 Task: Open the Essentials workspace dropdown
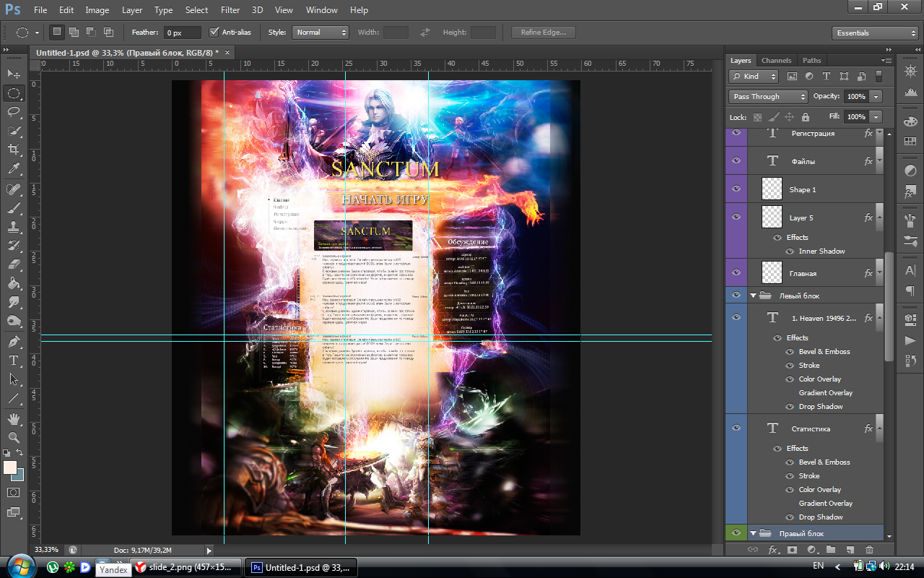click(x=874, y=33)
